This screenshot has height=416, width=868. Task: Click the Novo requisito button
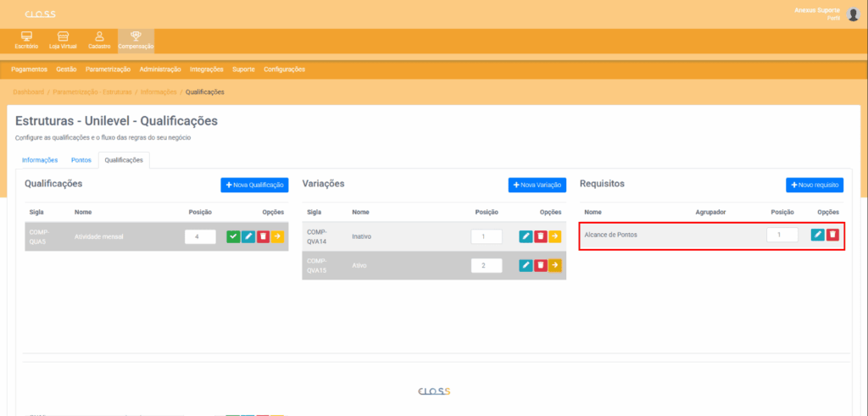point(814,185)
